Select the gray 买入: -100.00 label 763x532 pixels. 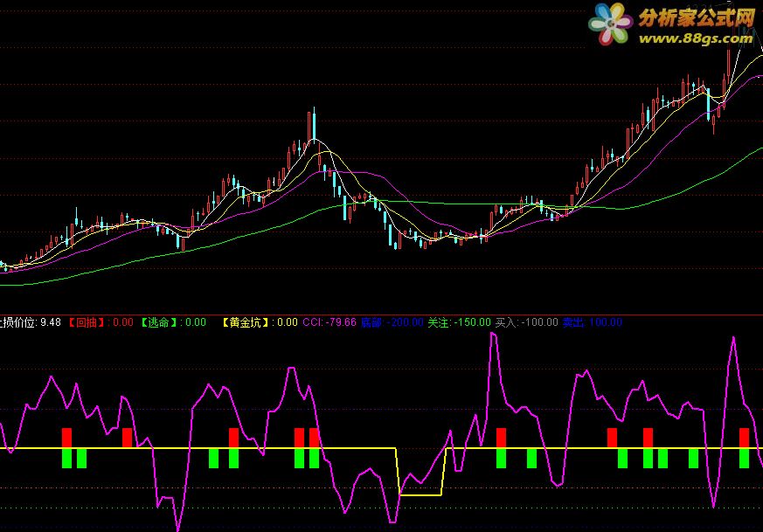point(526,322)
